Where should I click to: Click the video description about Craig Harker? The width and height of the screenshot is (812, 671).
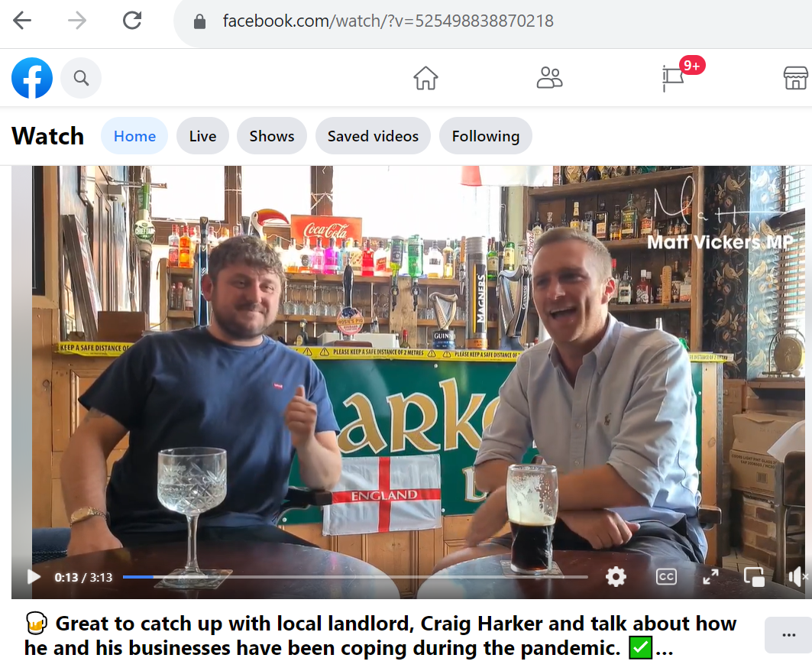380,636
